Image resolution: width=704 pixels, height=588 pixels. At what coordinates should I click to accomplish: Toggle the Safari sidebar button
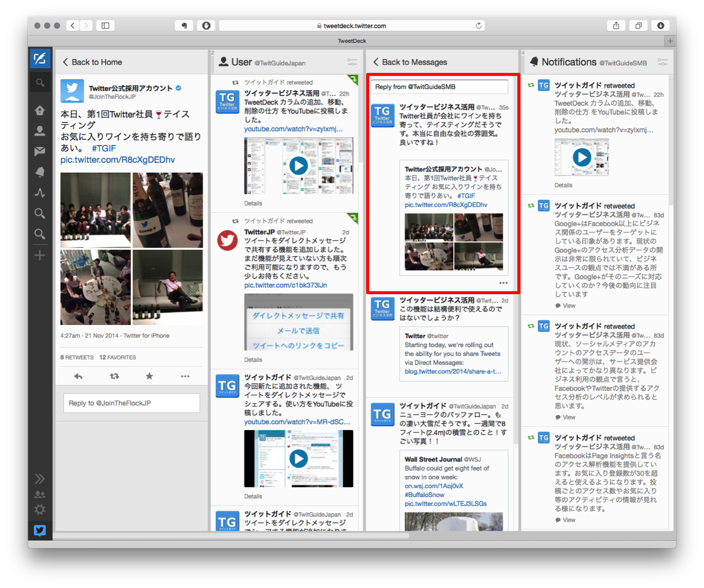click(105, 26)
